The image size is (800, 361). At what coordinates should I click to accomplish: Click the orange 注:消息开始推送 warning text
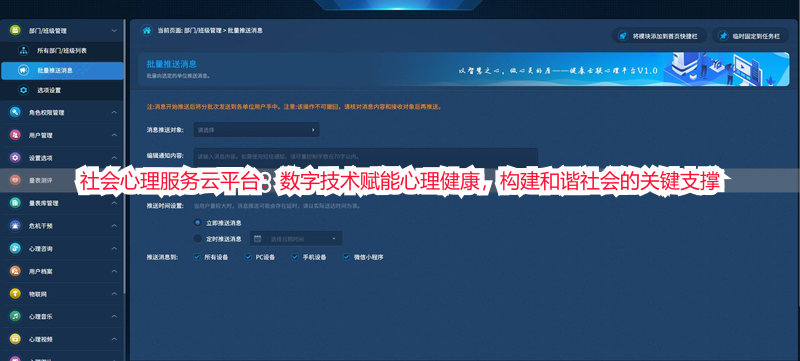click(294, 107)
